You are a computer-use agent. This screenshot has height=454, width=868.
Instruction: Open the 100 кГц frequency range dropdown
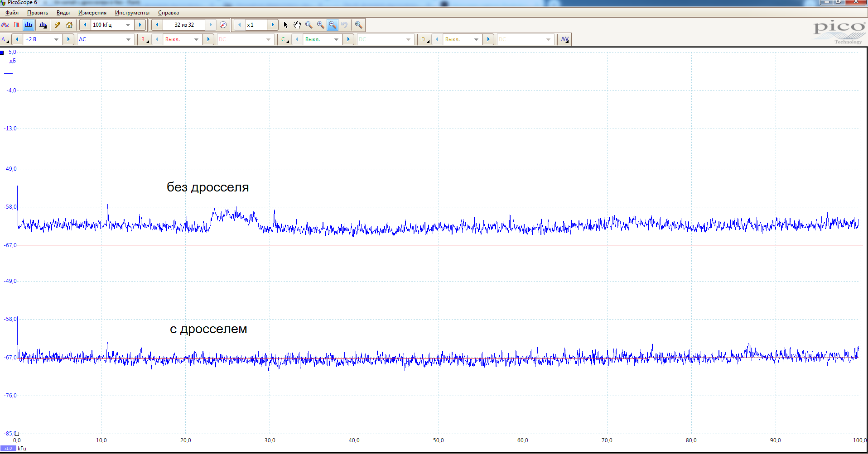128,25
